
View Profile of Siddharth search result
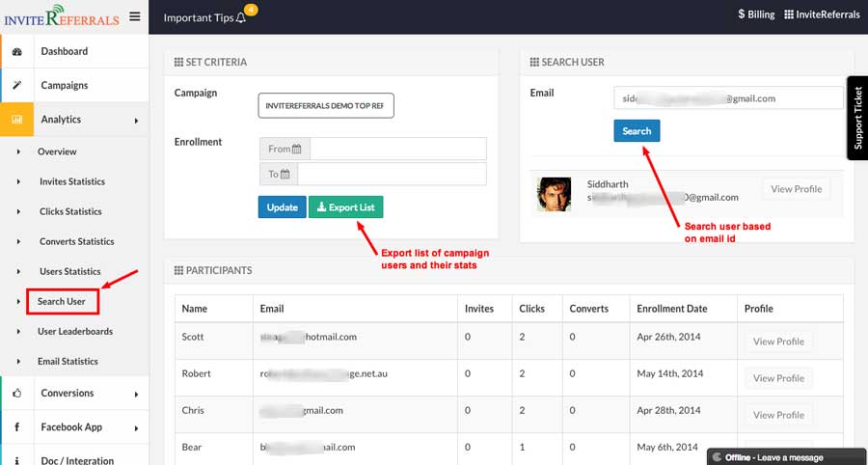pos(796,189)
